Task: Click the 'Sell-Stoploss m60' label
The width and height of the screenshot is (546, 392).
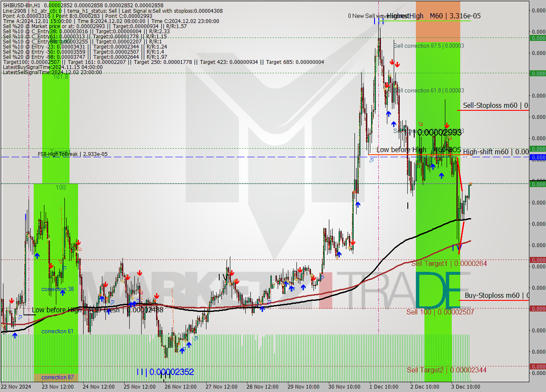Action: 496,105
